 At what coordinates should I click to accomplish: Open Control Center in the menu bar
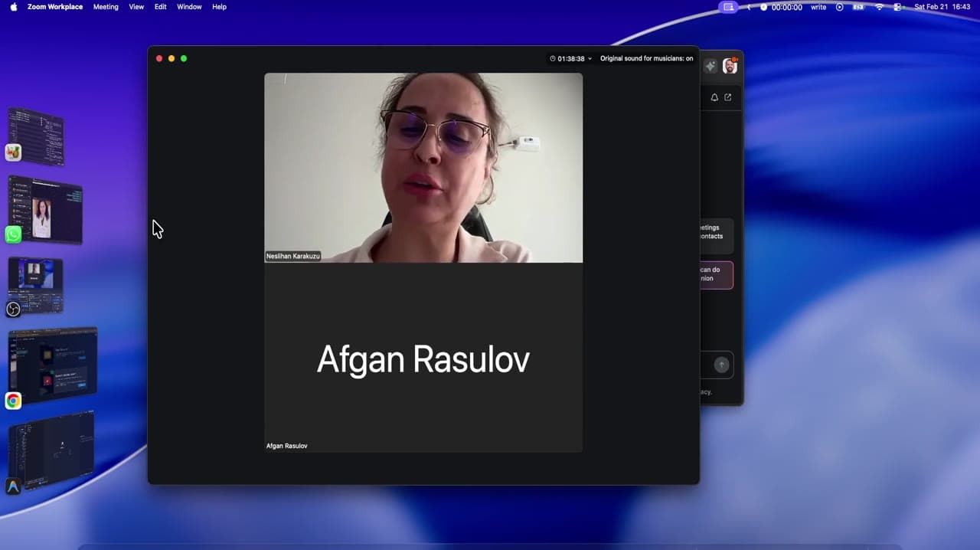pyautogui.click(x=898, y=7)
